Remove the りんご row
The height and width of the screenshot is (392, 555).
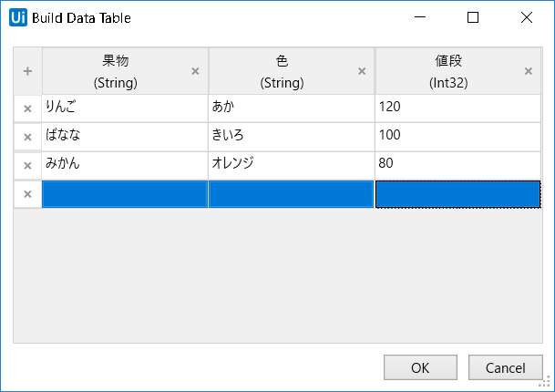[27, 108]
